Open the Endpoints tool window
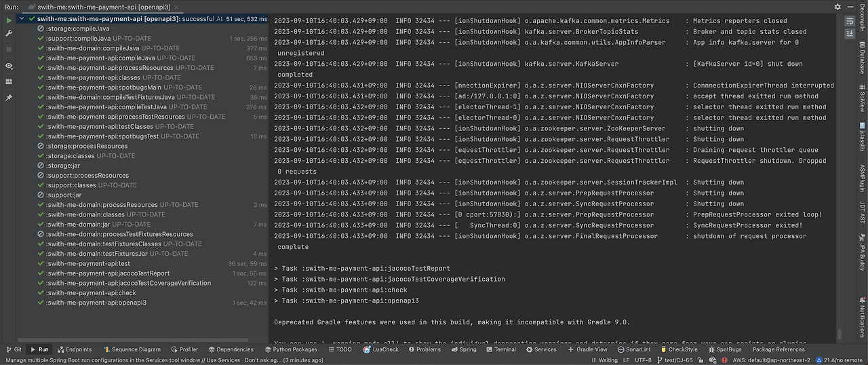Screen dimensions: 868x365 pyautogui.click(x=73, y=349)
